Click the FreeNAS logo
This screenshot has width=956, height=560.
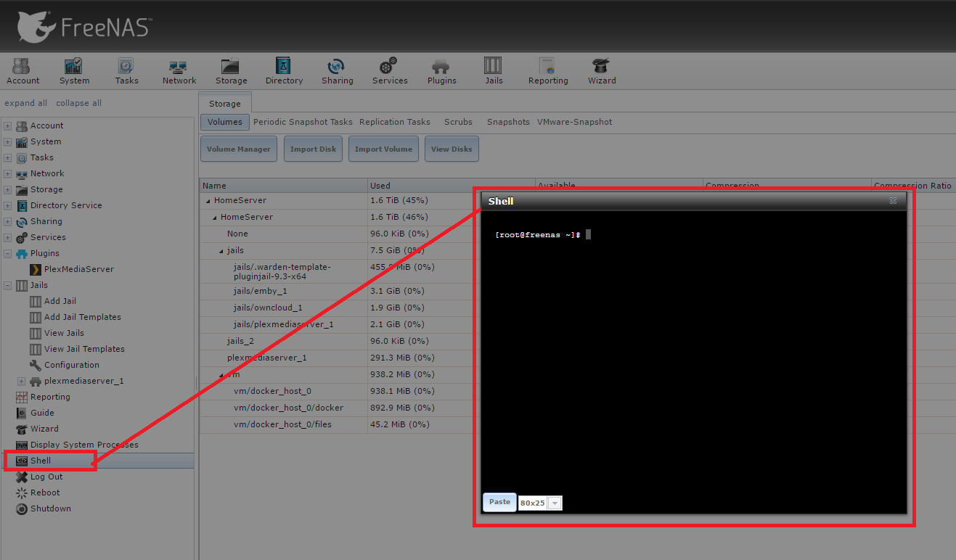(x=85, y=27)
